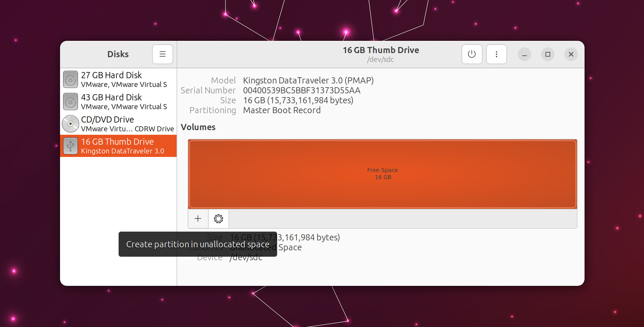This screenshot has width=644, height=327.
Task: Click the 27 GB Hard Disk drive icon
Action: 71,79
